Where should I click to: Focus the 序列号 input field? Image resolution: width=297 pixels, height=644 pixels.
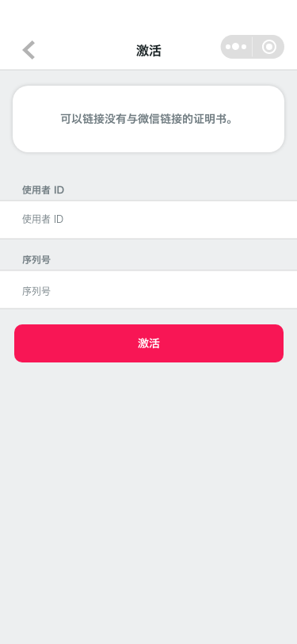[x=149, y=289]
